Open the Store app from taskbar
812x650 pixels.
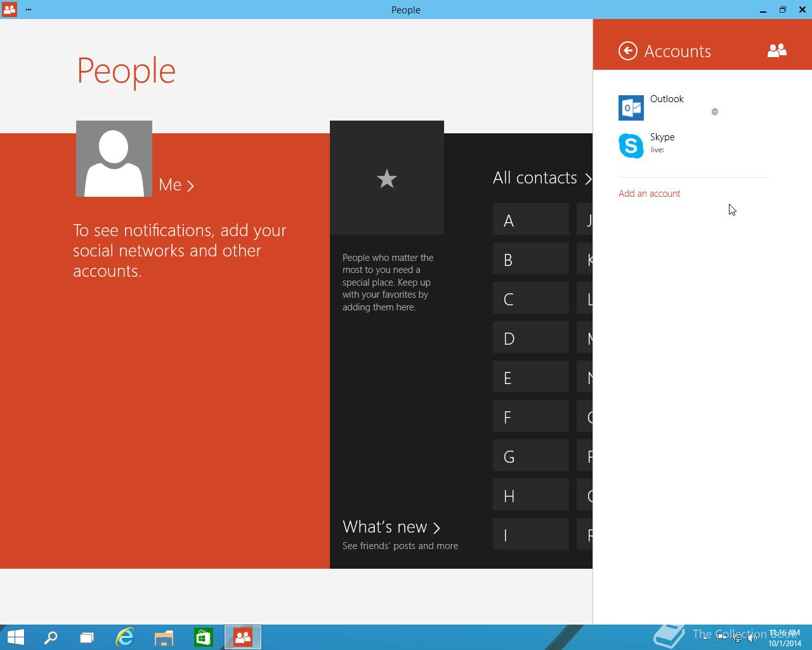[203, 637]
